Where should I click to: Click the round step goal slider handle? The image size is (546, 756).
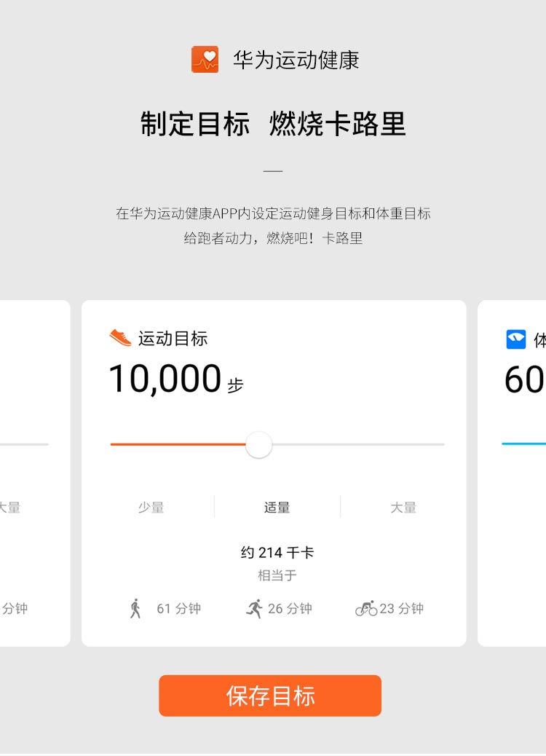258,444
